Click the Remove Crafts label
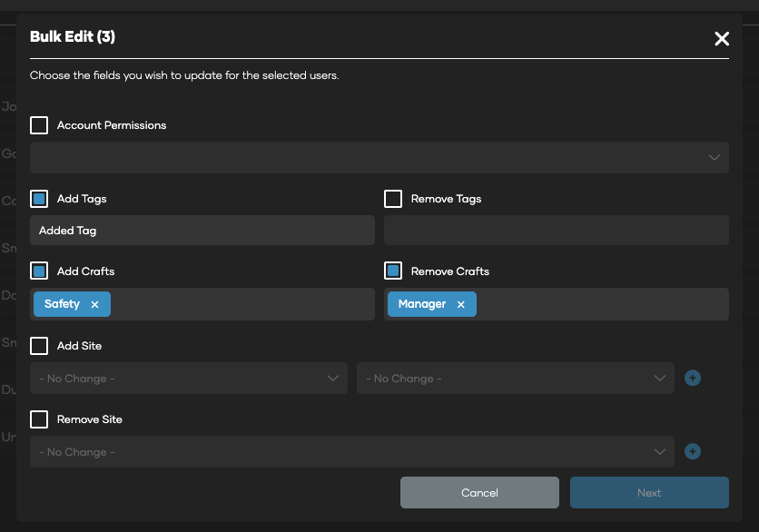 (x=450, y=271)
